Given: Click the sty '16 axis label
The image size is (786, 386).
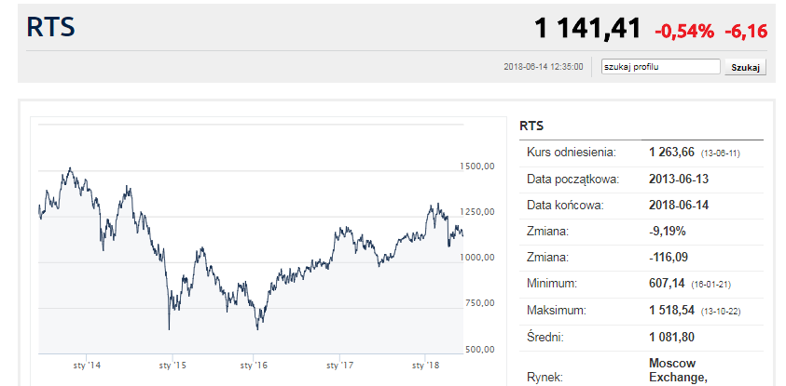Looking at the screenshot, I should (x=255, y=366).
